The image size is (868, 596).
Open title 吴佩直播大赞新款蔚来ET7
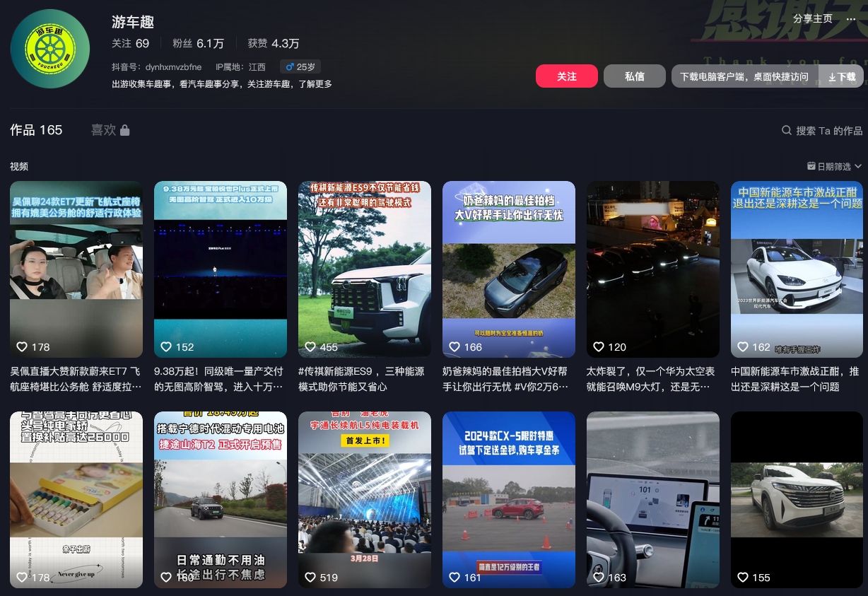tap(76, 379)
